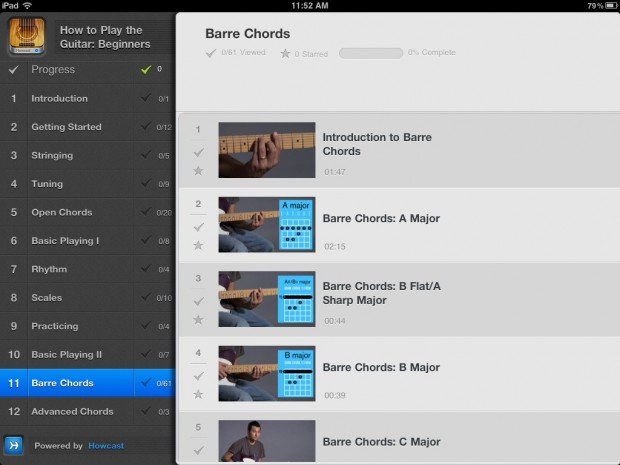The image size is (620, 465).
Task: Open chapter 12 Advanced Chords
Action: coord(88,412)
